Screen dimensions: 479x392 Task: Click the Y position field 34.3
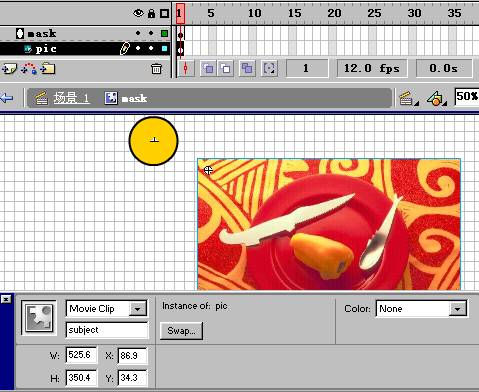point(133,378)
